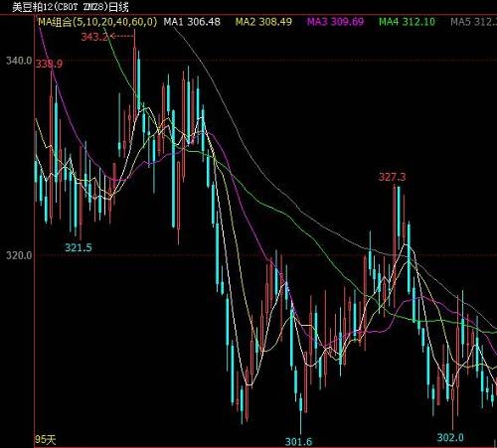Viewport: 497px width, 448px height.
Task: Select the gray MA5 legend label
Action: click(474, 22)
